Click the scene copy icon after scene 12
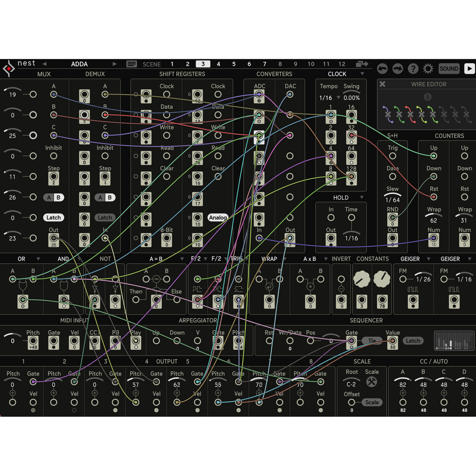The height and width of the screenshot is (476, 476). pos(362,64)
